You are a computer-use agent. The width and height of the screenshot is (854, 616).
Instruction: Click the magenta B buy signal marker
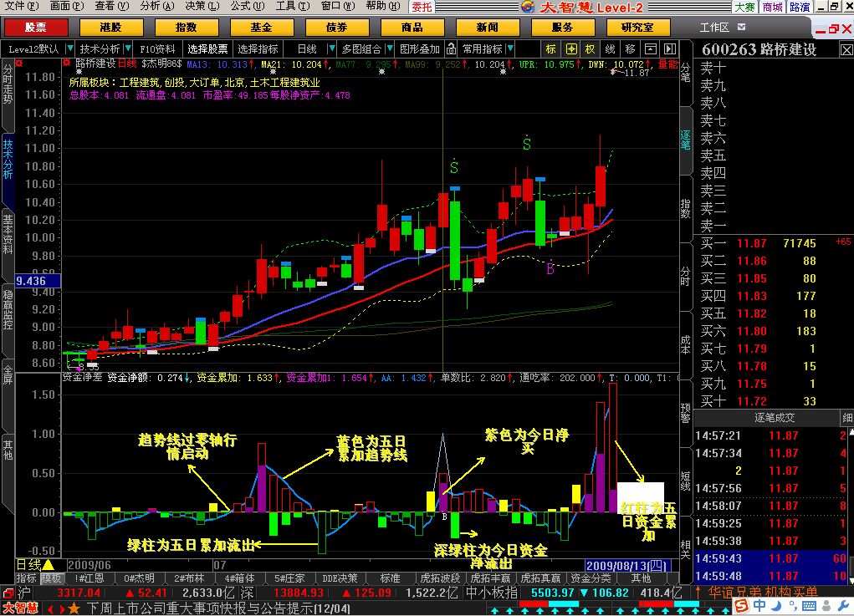(x=550, y=269)
